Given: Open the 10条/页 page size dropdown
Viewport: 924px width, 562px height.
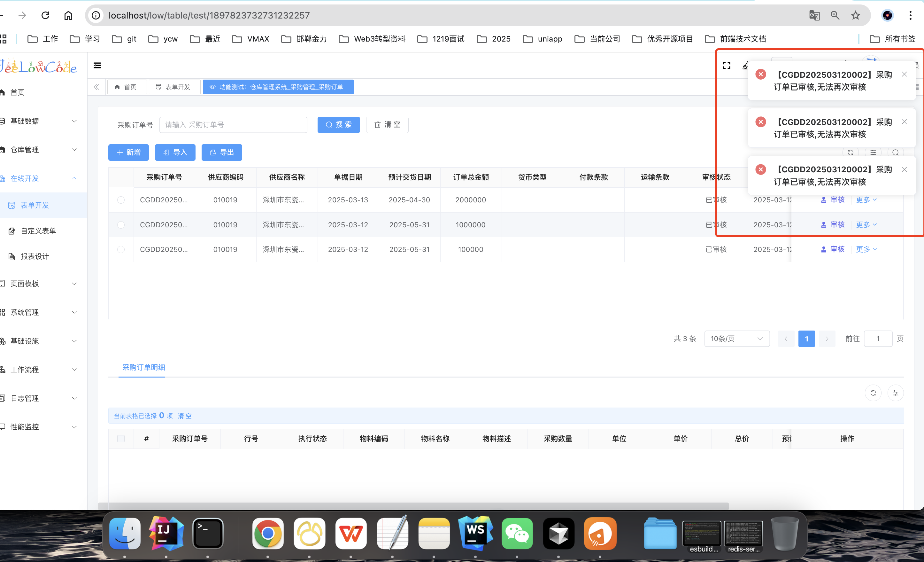Looking at the screenshot, I should click(736, 339).
